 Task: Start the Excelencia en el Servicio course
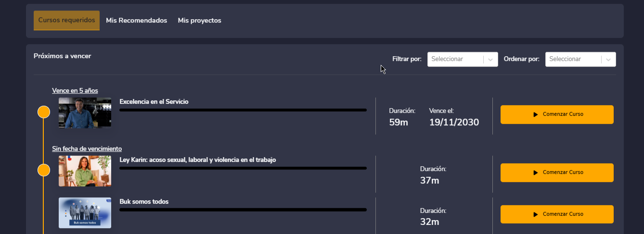557,115
